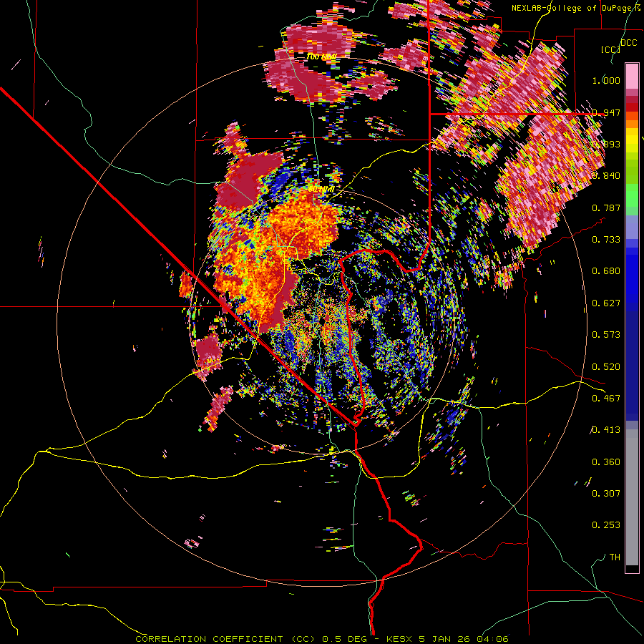Click the TH threshold label
Viewport: 644px width, 644px height.
[x=615, y=557]
